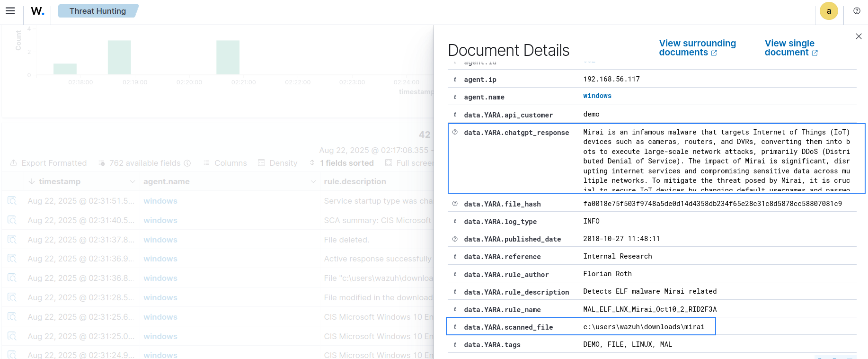The image size is (868, 359).
Task: Inspect document for the File deleted row
Action: 12,240
